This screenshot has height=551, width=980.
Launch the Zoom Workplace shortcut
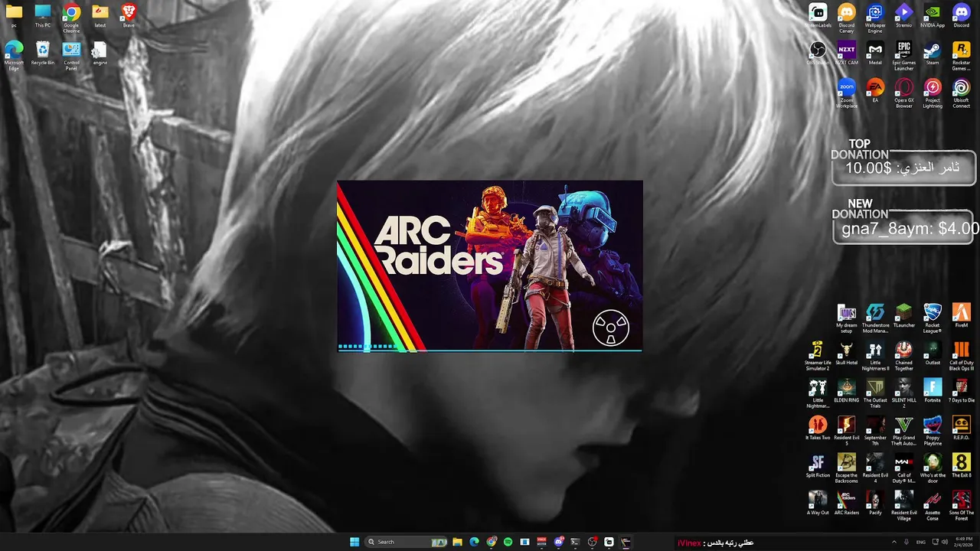(846, 93)
